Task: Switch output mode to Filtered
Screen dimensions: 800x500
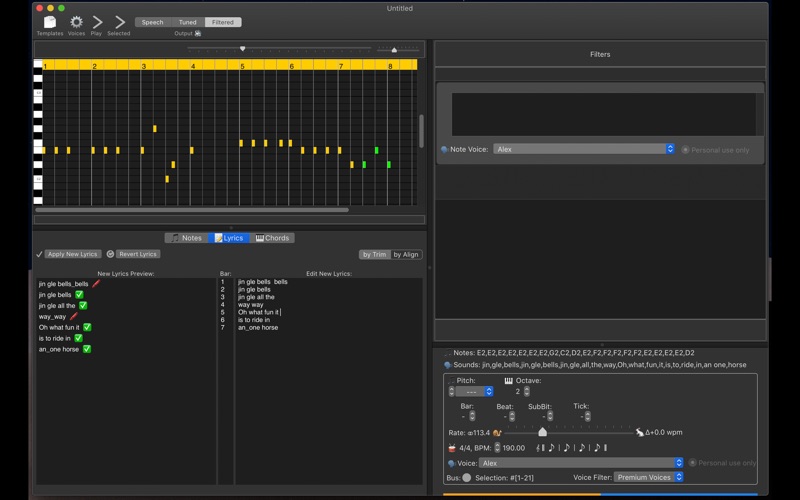Action: point(223,22)
